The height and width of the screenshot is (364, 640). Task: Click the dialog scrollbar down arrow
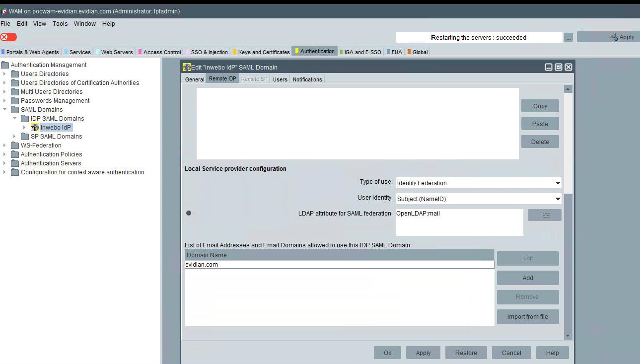[568, 336]
